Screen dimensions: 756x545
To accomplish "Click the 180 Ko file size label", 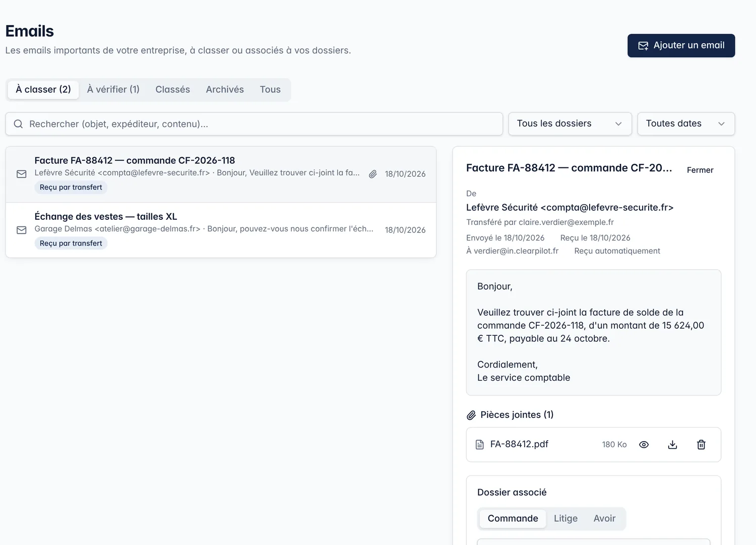I will point(614,445).
